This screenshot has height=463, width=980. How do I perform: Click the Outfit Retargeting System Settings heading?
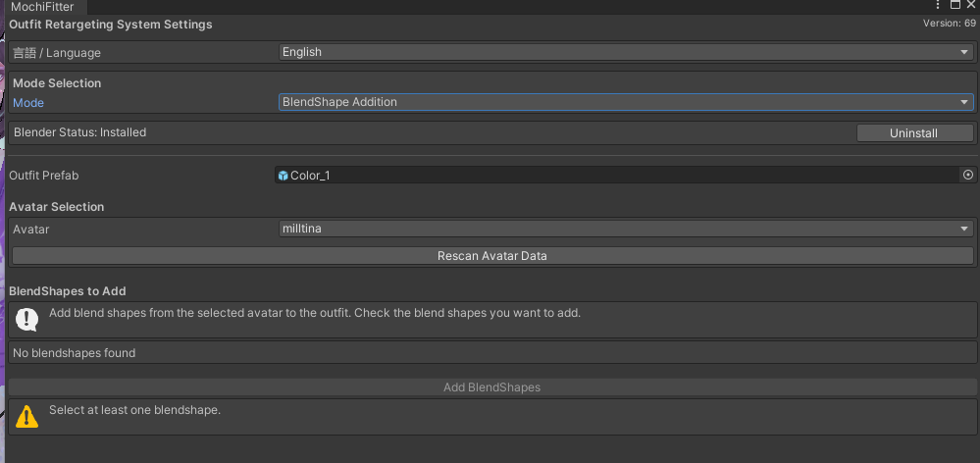tap(111, 25)
